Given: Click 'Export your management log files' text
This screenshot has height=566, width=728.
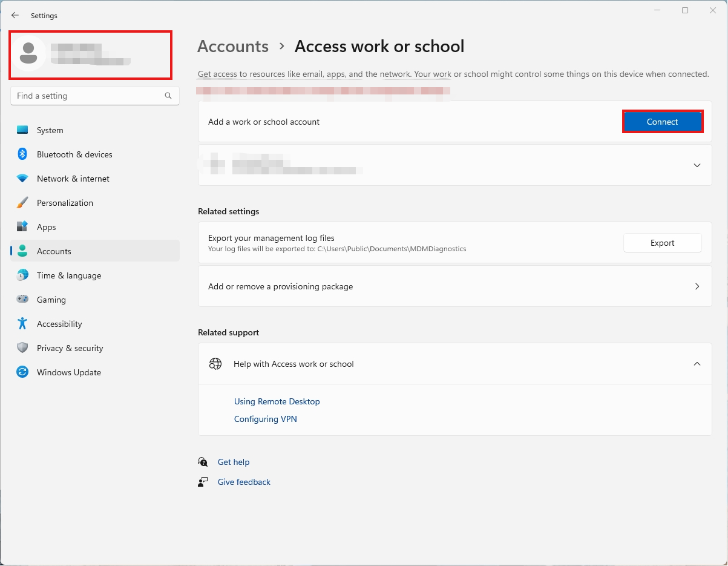Looking at the screenshot, I should pos(271,238).
